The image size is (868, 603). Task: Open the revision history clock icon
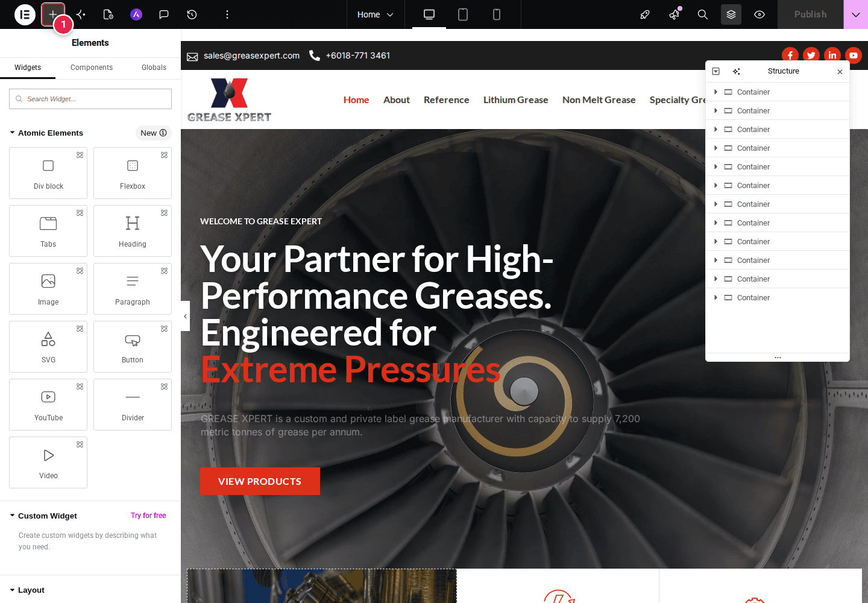point(192,14)
